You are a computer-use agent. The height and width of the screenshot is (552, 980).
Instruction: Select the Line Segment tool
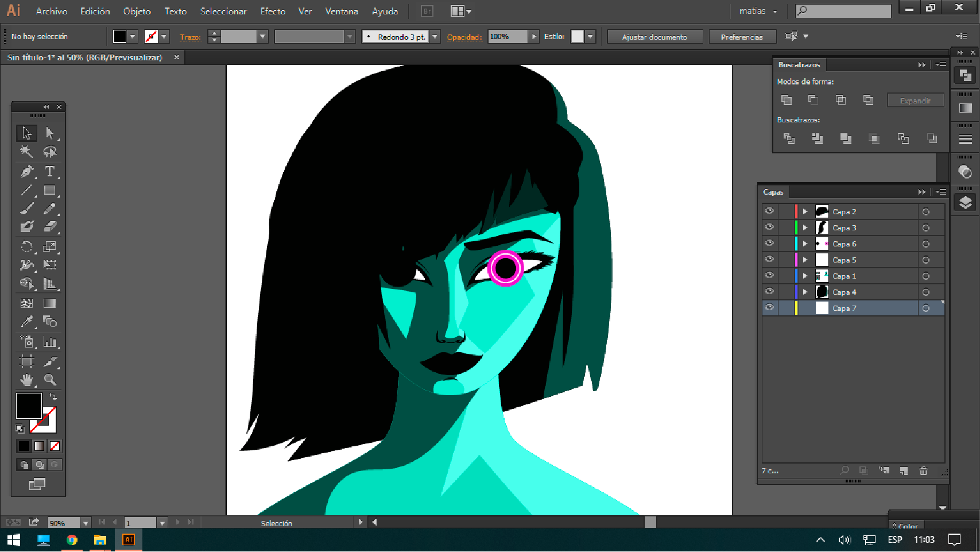click(x=26, y=190)
